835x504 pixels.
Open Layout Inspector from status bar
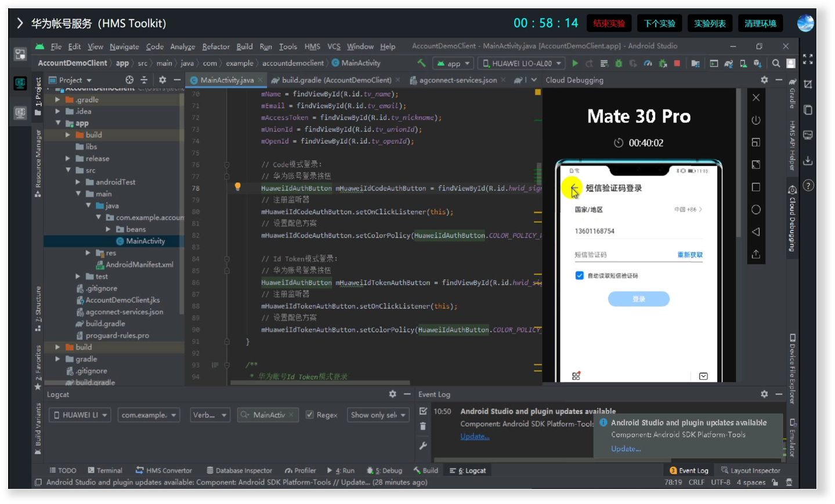pos(750,470)
